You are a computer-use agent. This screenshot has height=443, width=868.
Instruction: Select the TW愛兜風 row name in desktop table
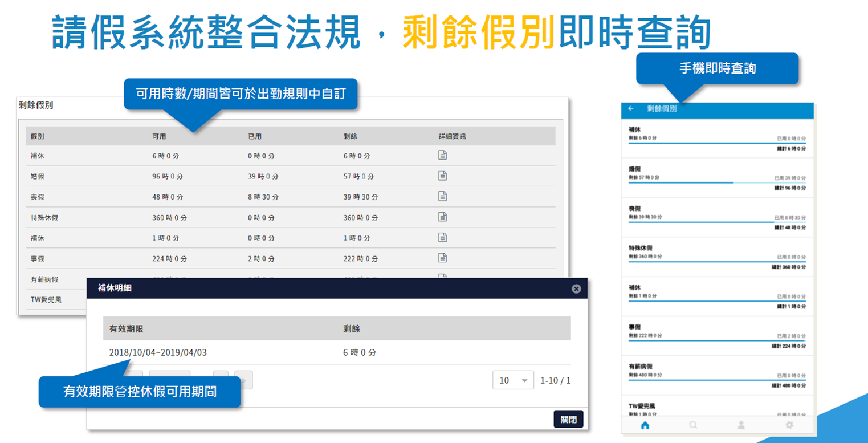(46, 299)
